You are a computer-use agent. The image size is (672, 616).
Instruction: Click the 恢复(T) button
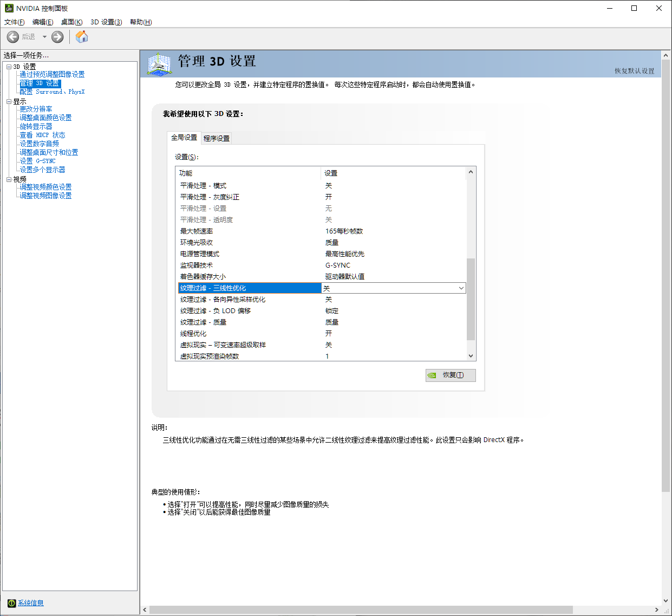[451, 375]
